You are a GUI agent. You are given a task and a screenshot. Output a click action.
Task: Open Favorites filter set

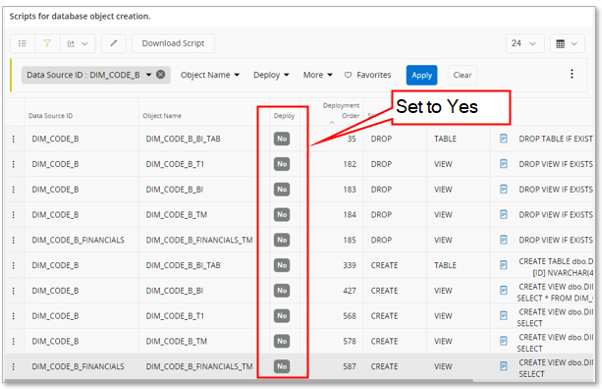[368, 75]
